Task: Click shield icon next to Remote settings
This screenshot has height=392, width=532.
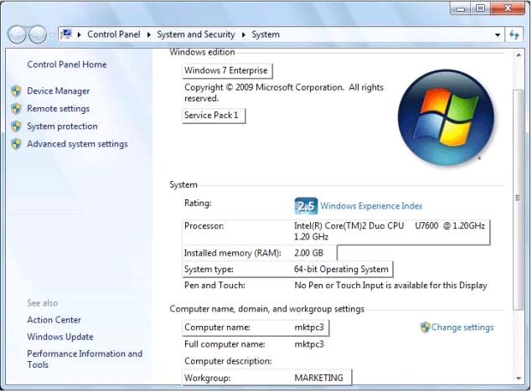Action: coord(16,109)
